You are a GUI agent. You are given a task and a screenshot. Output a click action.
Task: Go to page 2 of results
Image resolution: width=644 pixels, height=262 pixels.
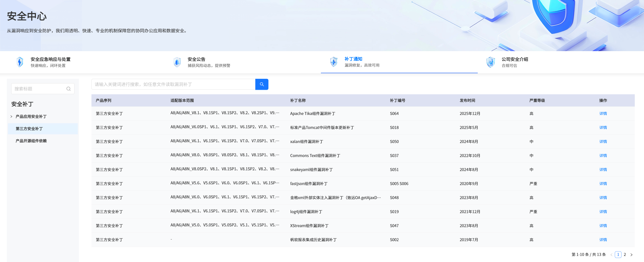624,254
